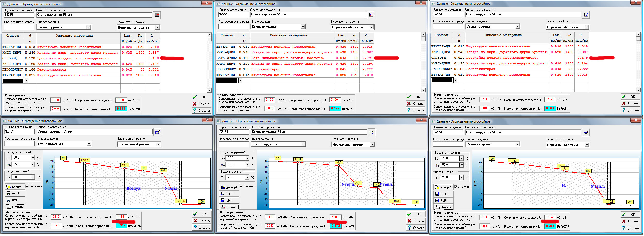Click cyan k value 0.172 in table window
The width and height of the screenshot is (644, 236).
335,109
